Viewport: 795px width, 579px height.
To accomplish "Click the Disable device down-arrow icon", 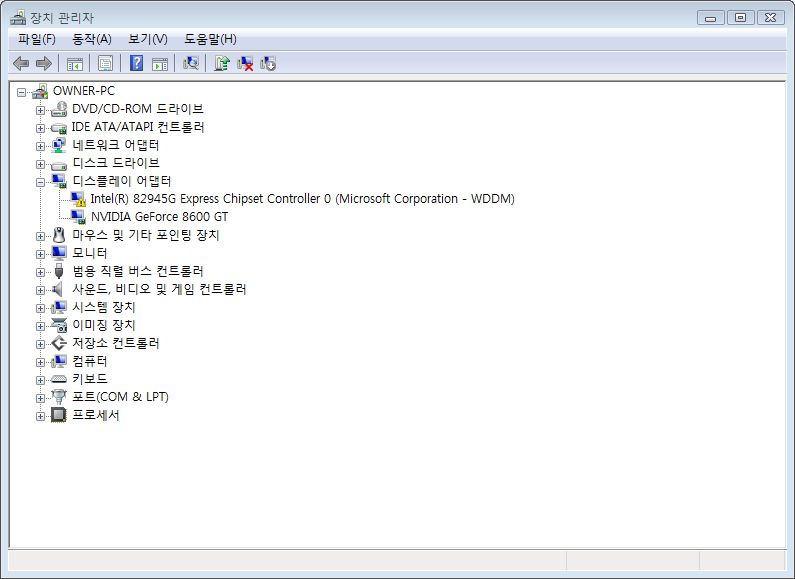I will tap(268, 63).
